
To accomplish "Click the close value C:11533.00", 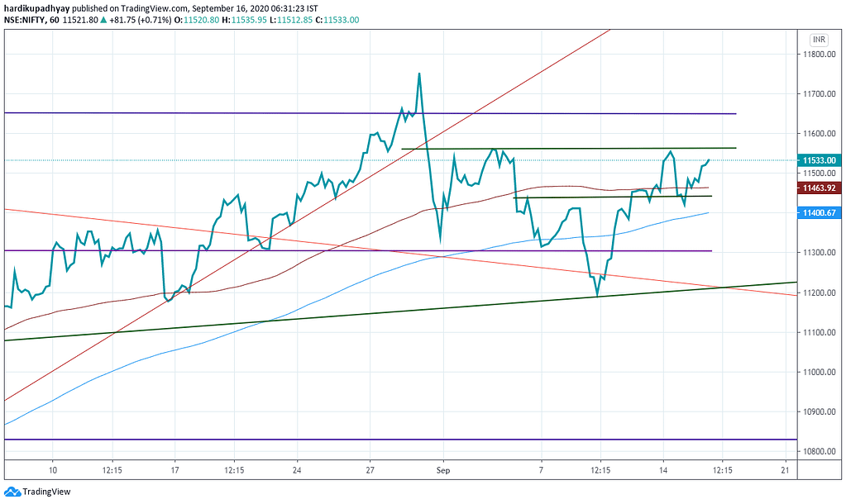I will click(337, 20).
